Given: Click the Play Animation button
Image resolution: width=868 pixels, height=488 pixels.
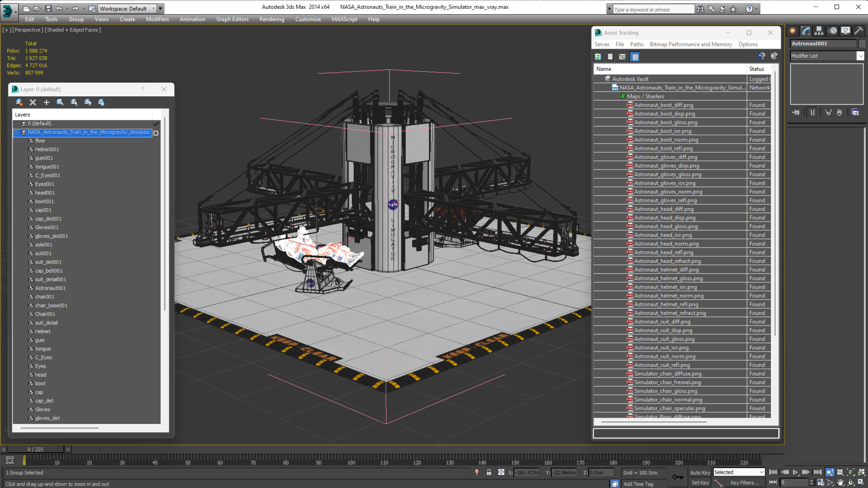Looking at the screenshot, I should (795, 472).
